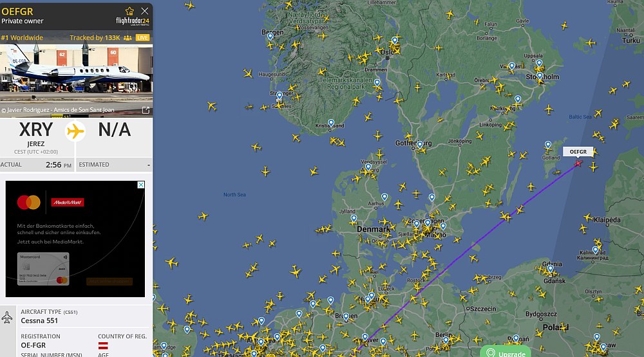The height and width of the screenshot is (357, 644).
Task: Open the MediaMarkt Mastercard advertisement
Action: pos(75,239)
